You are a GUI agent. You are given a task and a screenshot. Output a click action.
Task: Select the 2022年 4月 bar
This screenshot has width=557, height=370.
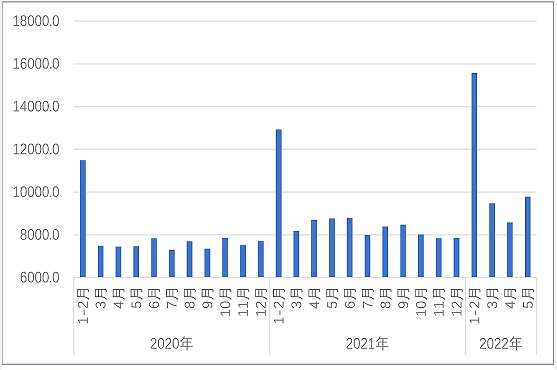(510, 250)
